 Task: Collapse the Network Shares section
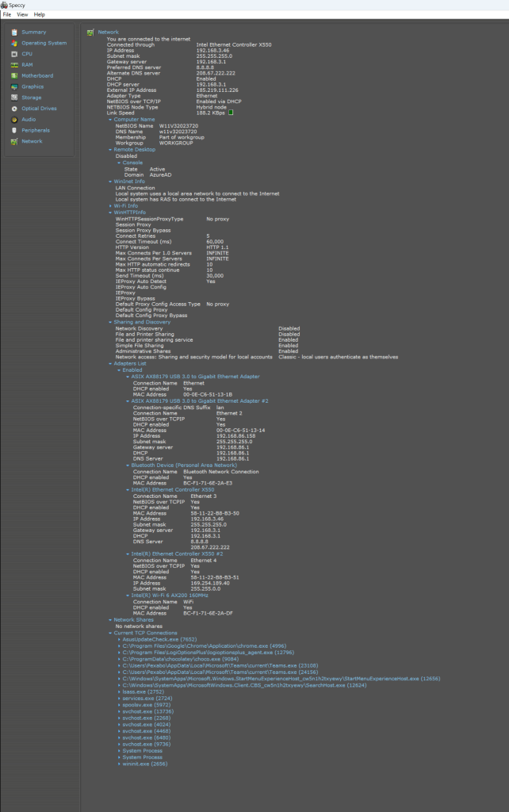tap(110, 620)
